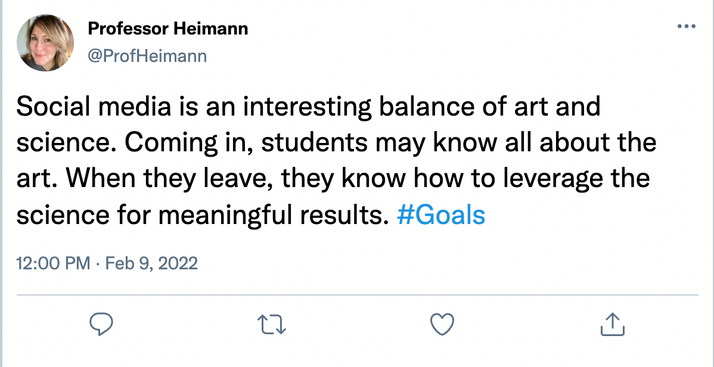Open the share tweet upload icon

coord(612,324)
